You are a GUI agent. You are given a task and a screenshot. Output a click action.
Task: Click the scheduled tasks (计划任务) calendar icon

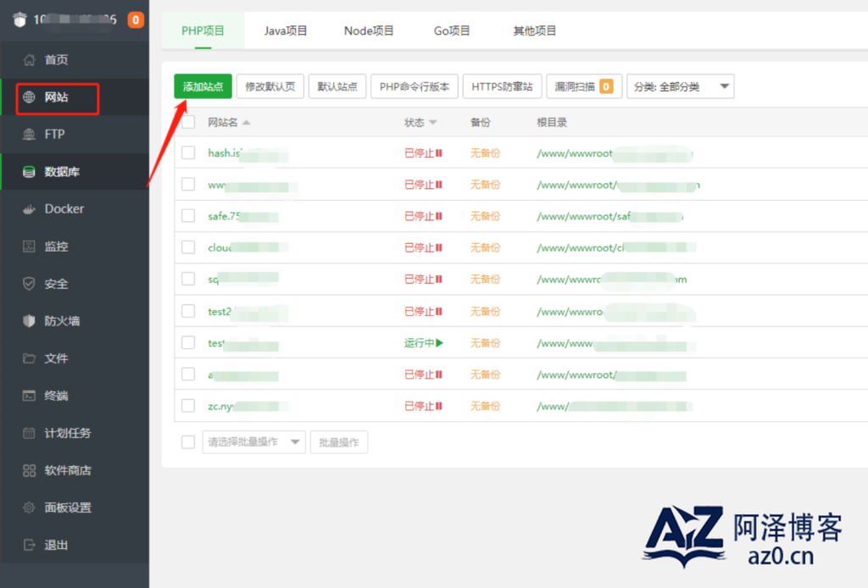pos(29,433)
